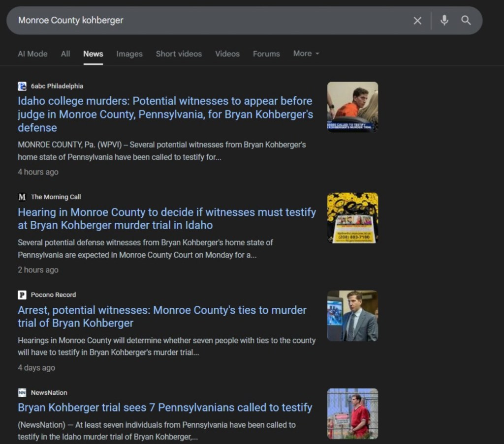The image size is (504, 444).
Task: Click the NewsNation source logo
Action: point(22,392)
